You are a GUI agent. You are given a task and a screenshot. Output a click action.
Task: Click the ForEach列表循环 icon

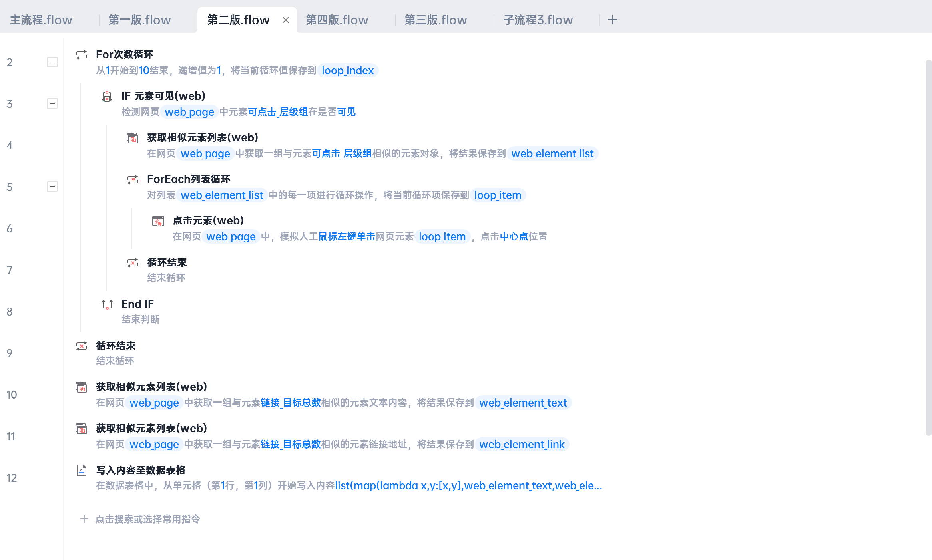pyautogui.click(x=133, y=179)
